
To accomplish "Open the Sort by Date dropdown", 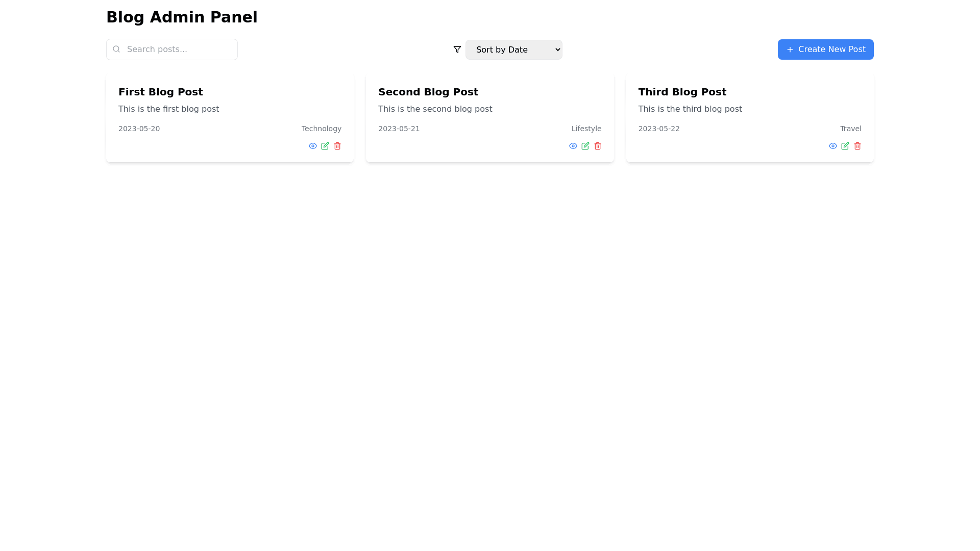I will (x=513, y=49).
